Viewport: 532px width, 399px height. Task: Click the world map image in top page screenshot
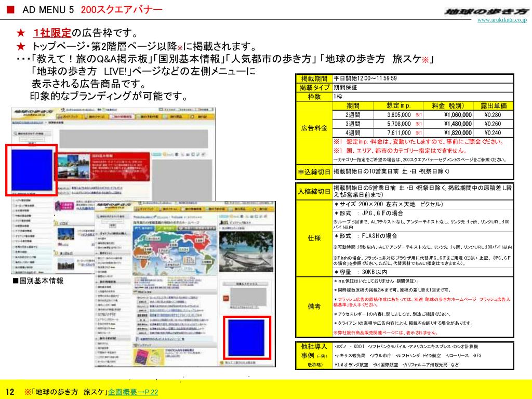[x=175, y=249]
